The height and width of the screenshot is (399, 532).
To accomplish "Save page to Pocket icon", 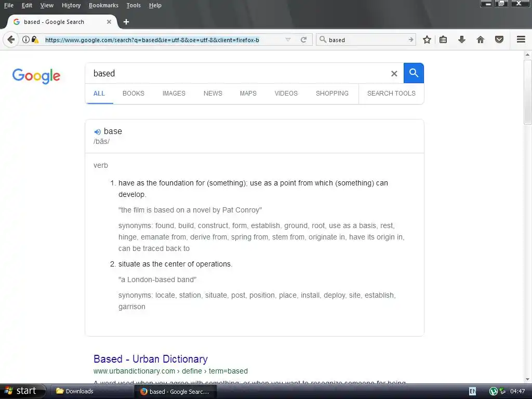I will coord(499,39).
